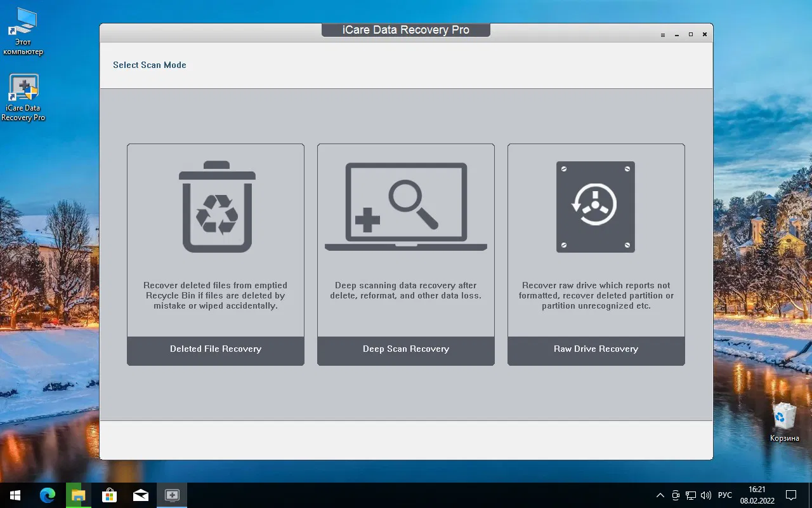Maximize the iCare Data Recovery Pro window
Screen dimensions: 812x508
(x=691, y=35)
